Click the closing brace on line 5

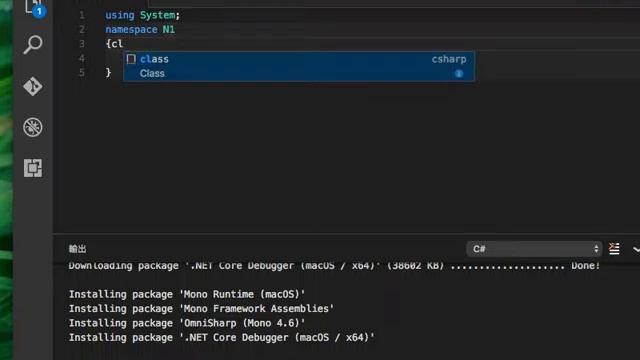tap(108, 73)
